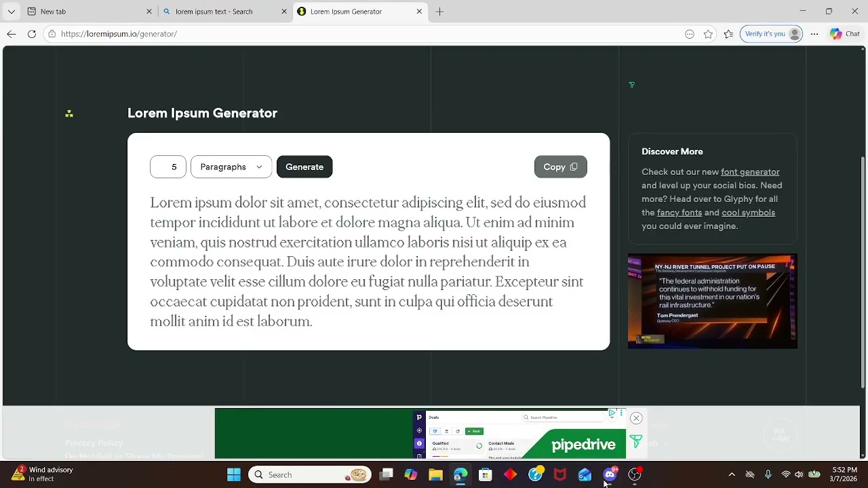Image resolution: width=868 pixels, height=488 pixels.
Task: Open Discord from the taskbar
Action: pyautogui.click(x=610, y=475)
